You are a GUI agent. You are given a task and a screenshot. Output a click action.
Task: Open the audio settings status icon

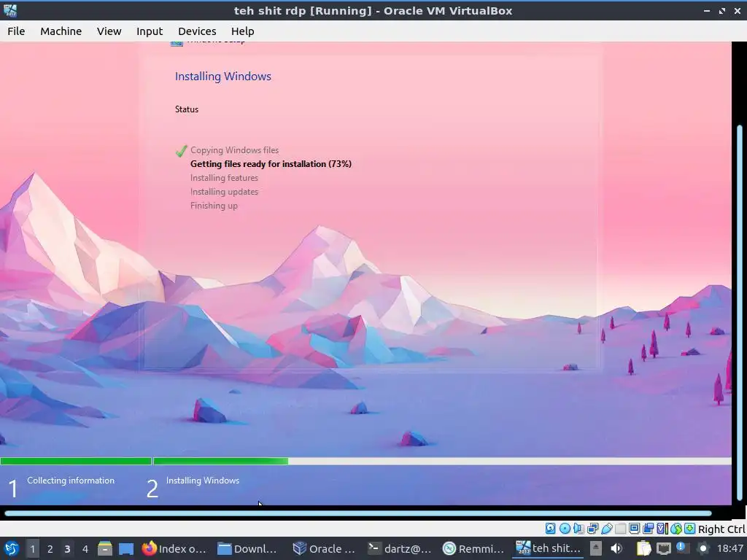pyautogui.click(x=578, y=529)
